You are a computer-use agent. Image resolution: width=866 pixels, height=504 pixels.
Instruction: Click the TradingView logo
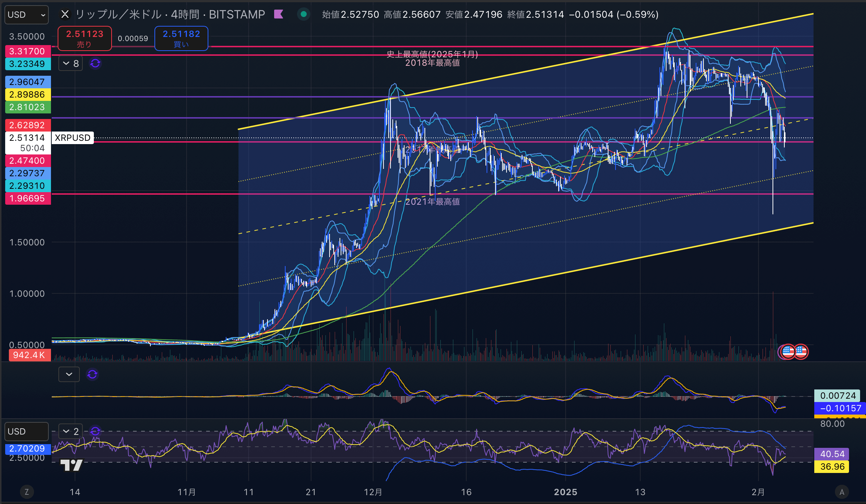click(71, 465)
